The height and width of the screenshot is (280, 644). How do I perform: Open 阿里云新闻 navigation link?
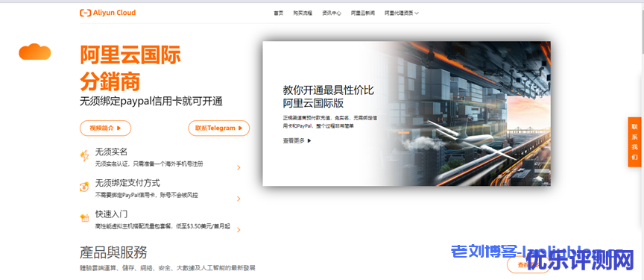pyautogui.click(x=363, y=13)
